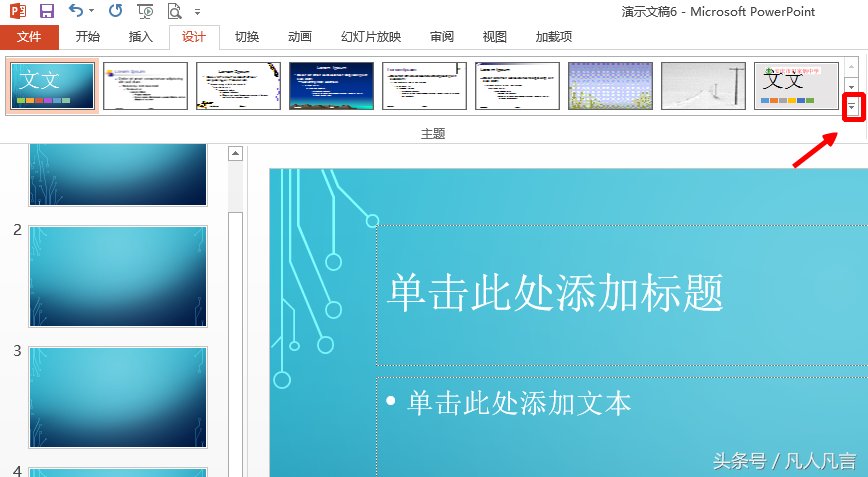Switch to the 插入 tab
Image resolution: width=868 pixels, height=477 pixels.
pos(141,37)
